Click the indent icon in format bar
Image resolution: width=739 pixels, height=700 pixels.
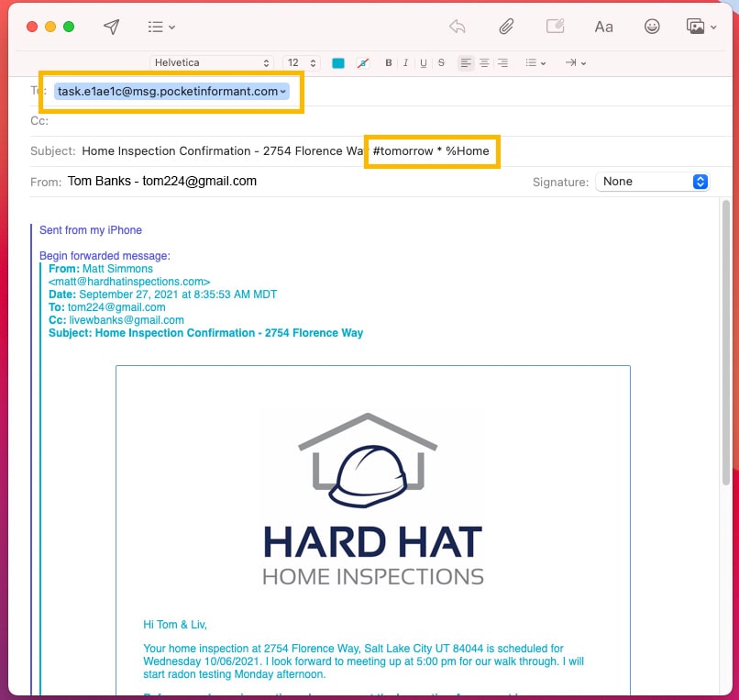(x=569, y=62)
